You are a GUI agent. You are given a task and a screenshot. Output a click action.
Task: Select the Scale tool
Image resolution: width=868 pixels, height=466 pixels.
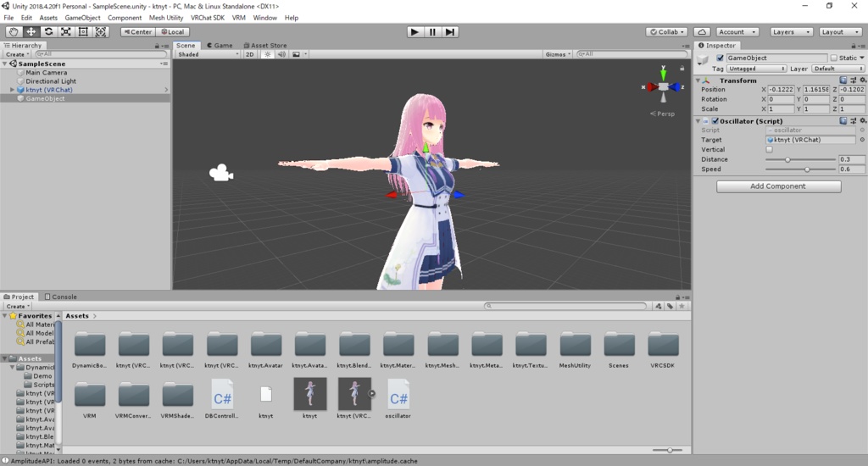(x=65, y=32)
